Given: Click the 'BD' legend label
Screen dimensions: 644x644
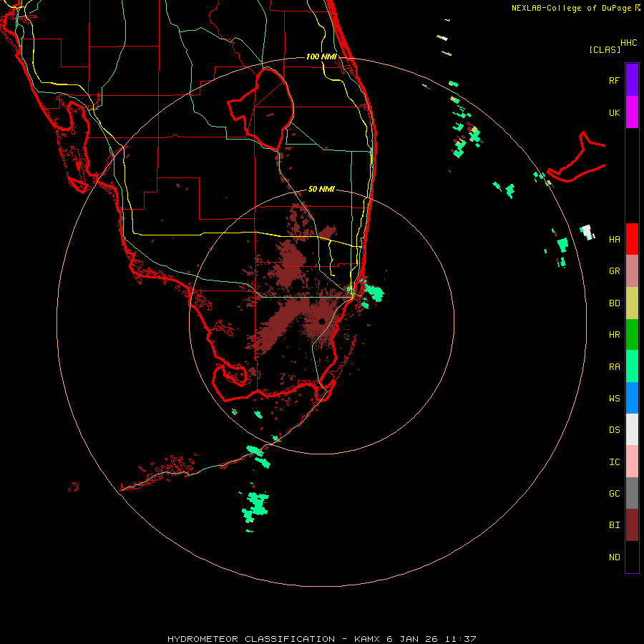Looking at the screenshot, I should 614,303.
